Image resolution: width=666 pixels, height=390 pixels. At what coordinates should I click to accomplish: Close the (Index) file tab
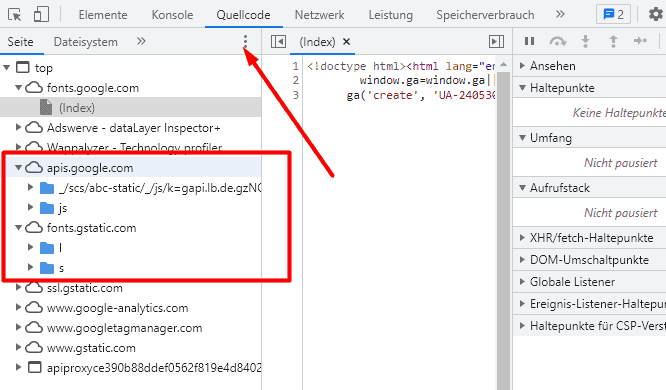click(347, 42)
